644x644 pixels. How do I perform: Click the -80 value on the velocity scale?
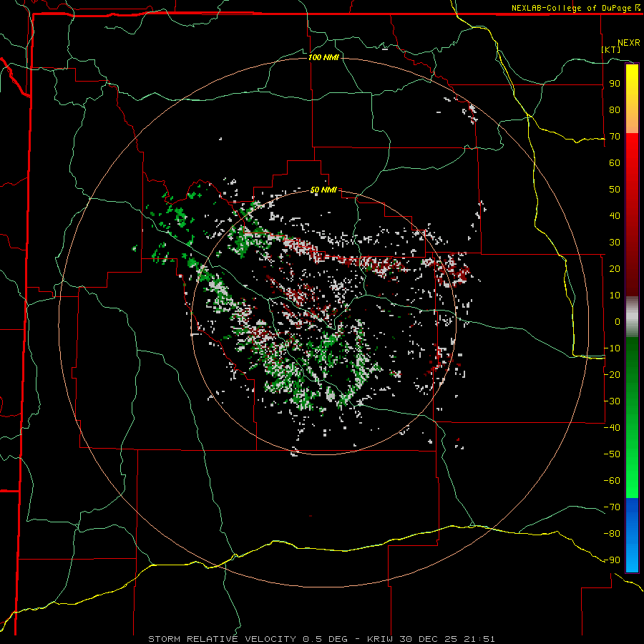(612, 534)
